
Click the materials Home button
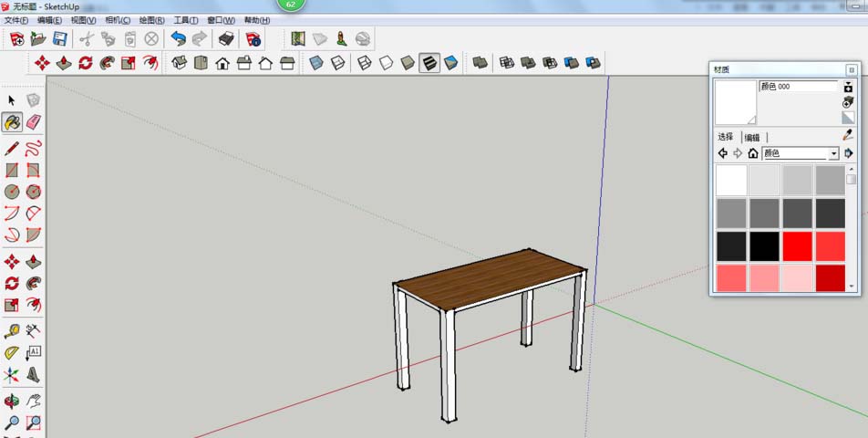point(753,153)
